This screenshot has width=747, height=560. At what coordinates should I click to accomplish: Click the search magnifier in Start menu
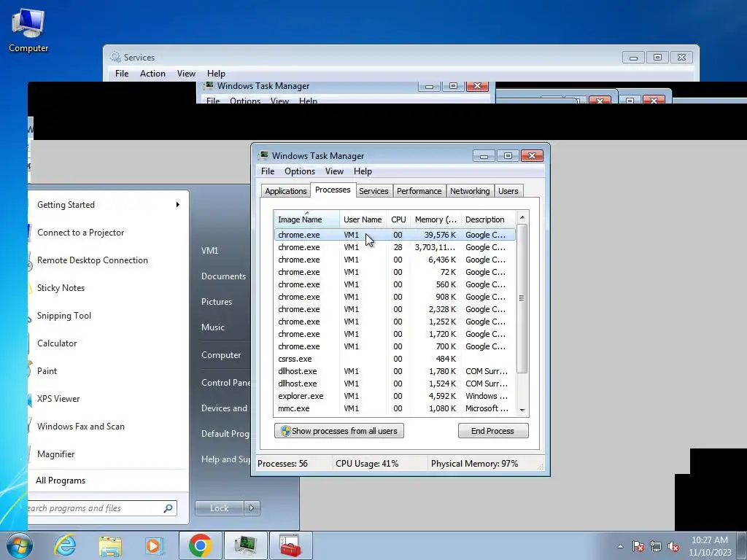(x=168, y=508)
